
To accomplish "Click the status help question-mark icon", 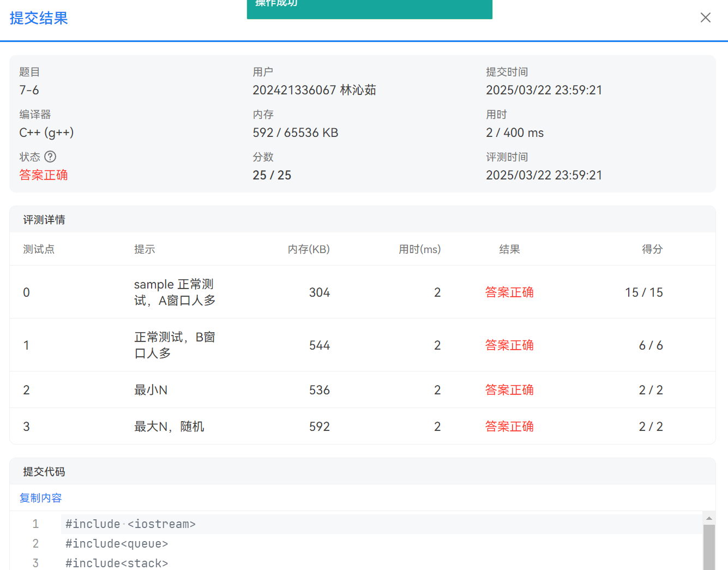I will [x=50, y=157].
